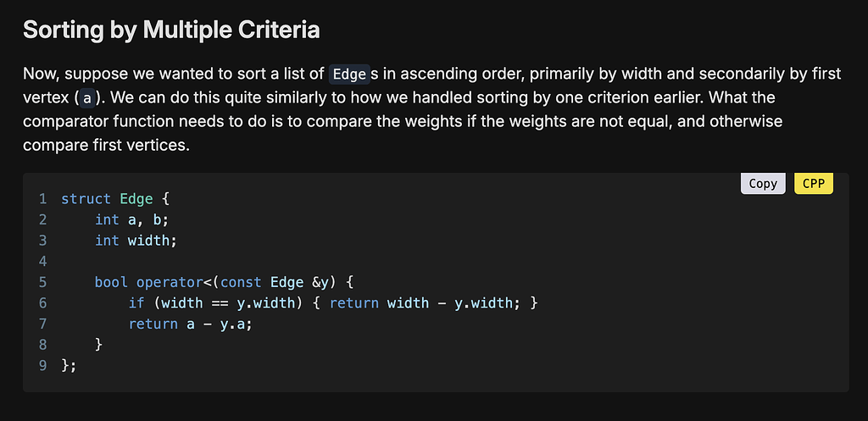Click the inline "Edge" code tag in the paragraph
This screenshot has height=421, width=868.
pyautogui.click(x=349, y=75)
